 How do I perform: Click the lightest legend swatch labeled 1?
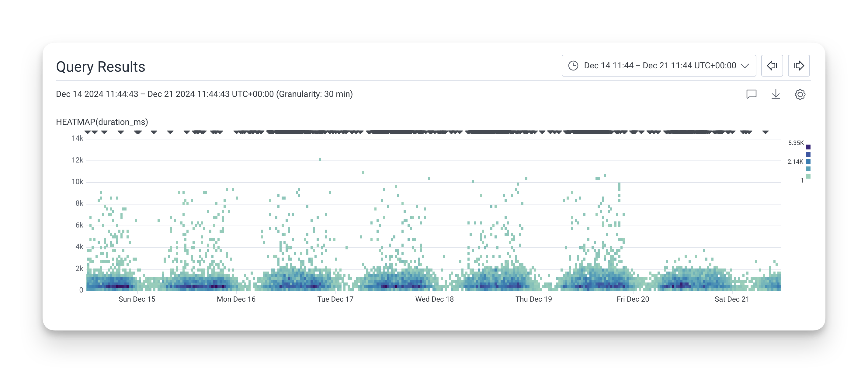tap(808, 176)
